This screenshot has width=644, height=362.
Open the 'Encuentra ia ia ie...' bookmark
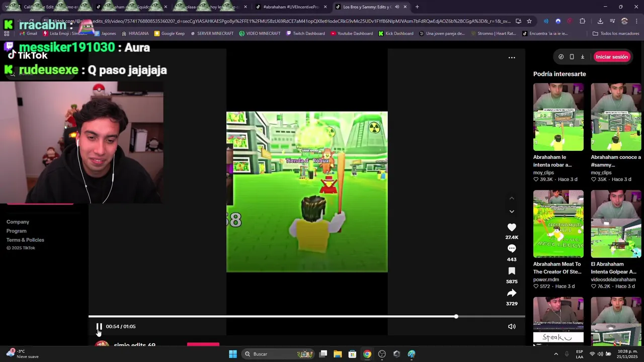click(545, 34)
